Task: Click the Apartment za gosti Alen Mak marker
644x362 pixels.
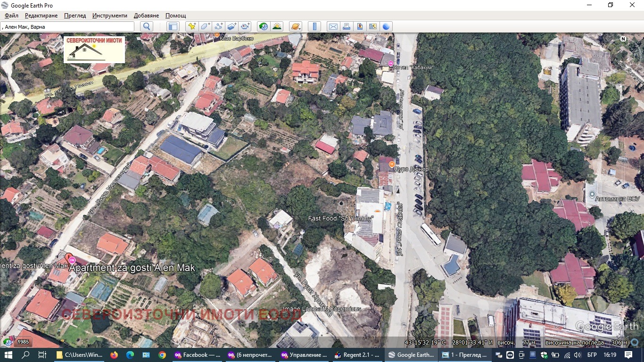Action: click(x=72, y=260)
